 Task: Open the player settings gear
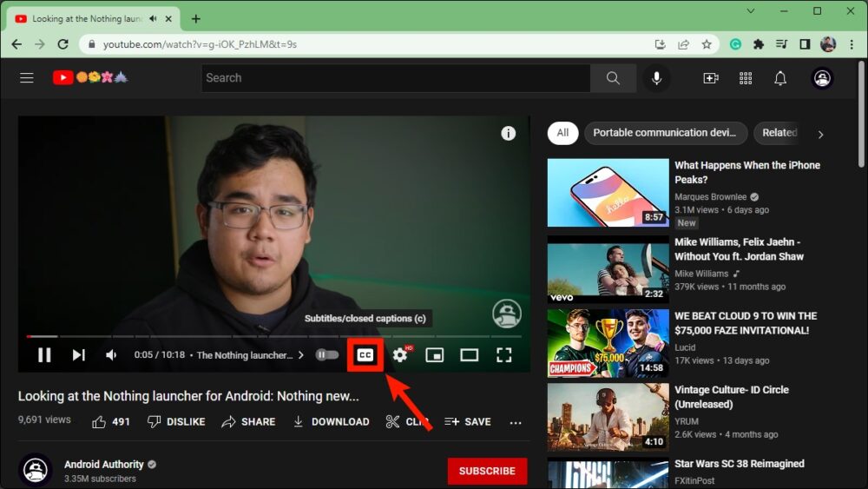400,355
